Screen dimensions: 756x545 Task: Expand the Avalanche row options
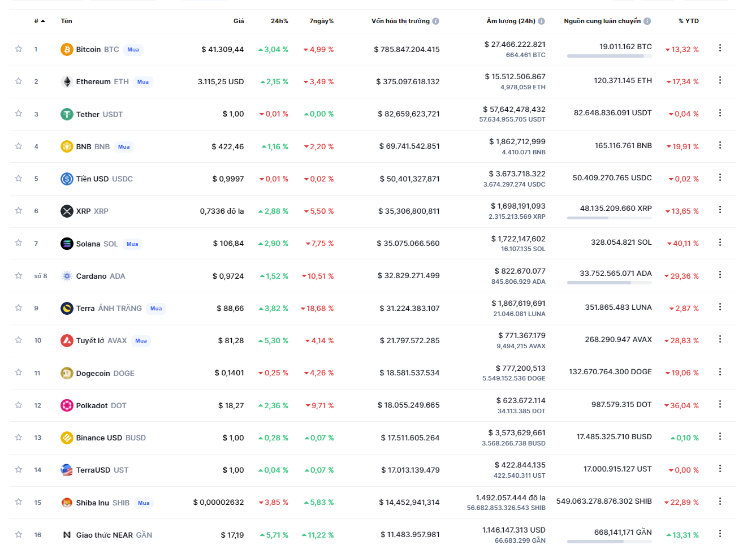720,339
